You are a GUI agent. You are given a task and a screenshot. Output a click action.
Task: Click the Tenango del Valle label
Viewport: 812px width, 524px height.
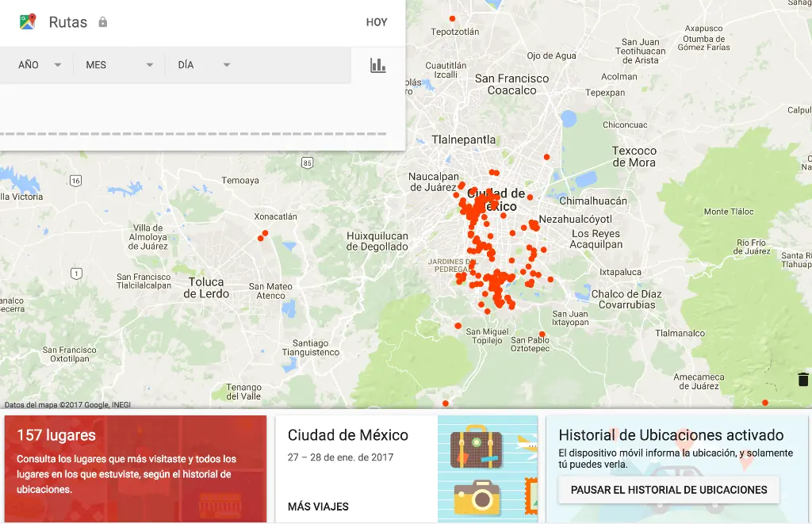(x=243, y=392)
